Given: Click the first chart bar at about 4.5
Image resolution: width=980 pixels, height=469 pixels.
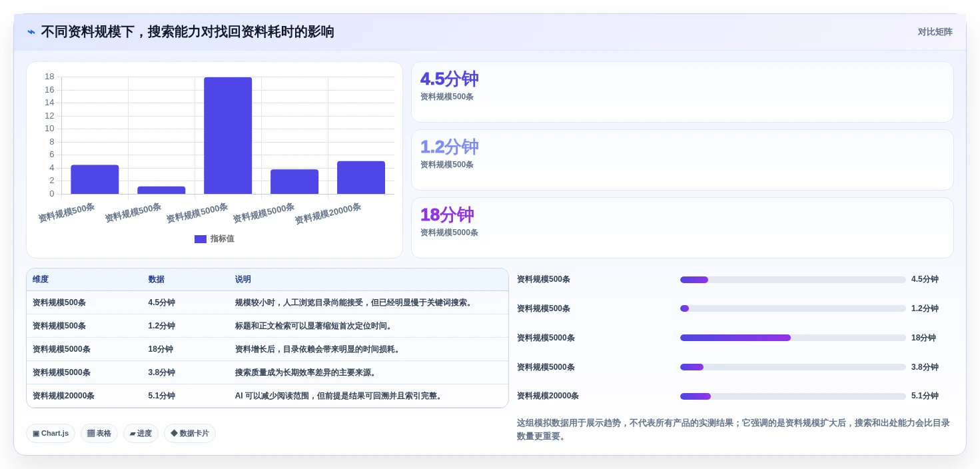Looking at the screenshot, I should (95, 179).
